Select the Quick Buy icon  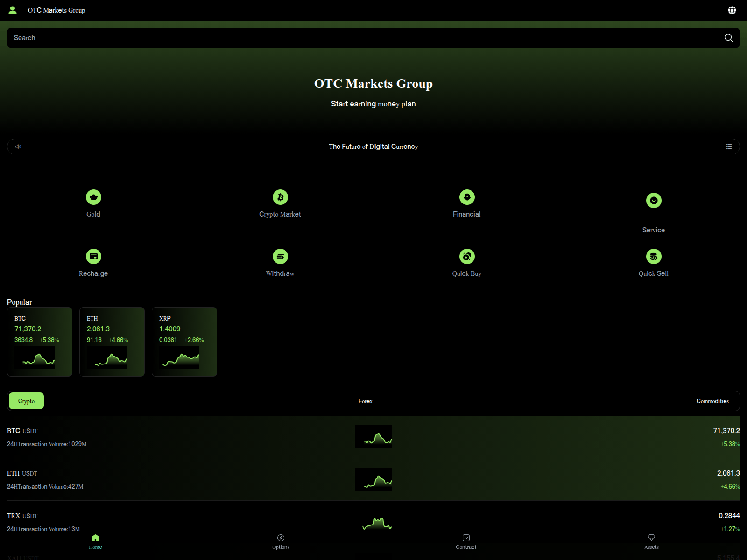pos(467,256)
